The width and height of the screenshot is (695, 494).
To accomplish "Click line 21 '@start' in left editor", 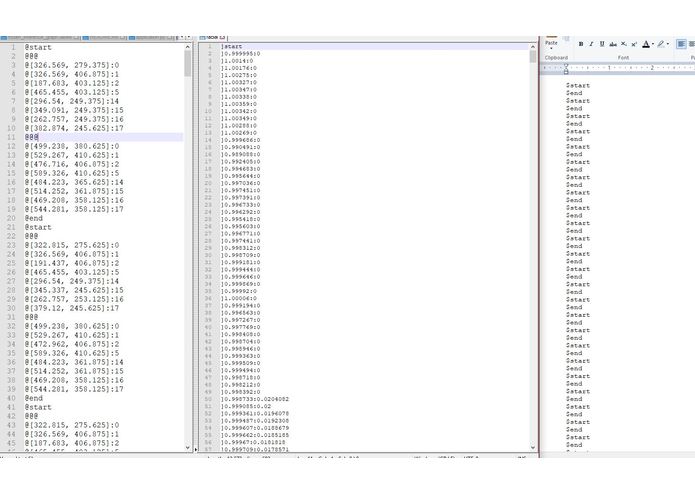I will [38, 227].
